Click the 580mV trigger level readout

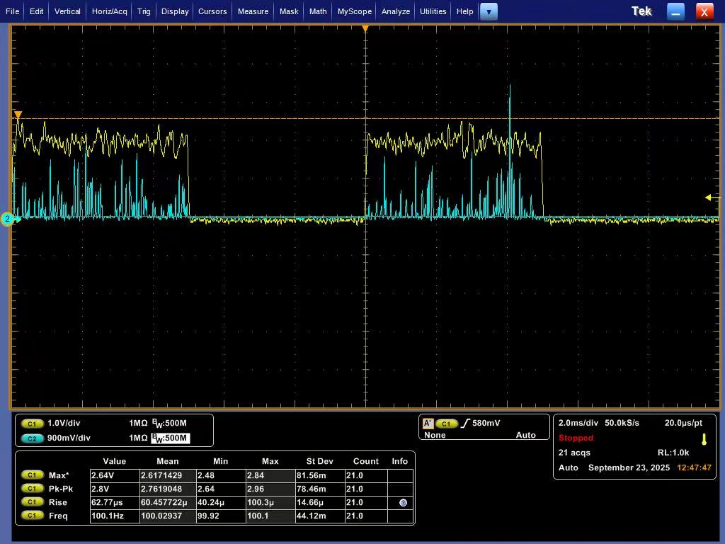tap(486, 423)
